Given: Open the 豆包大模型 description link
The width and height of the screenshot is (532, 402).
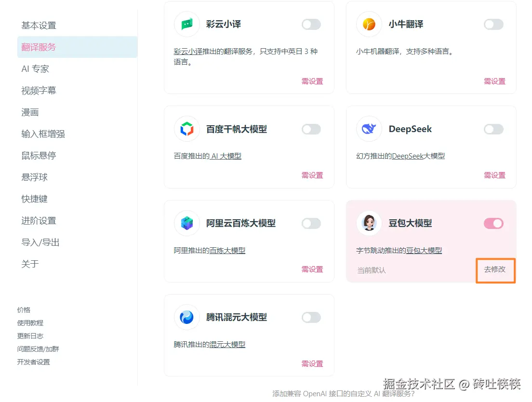Looking at the screenshot, I should (x=424, y=250).
